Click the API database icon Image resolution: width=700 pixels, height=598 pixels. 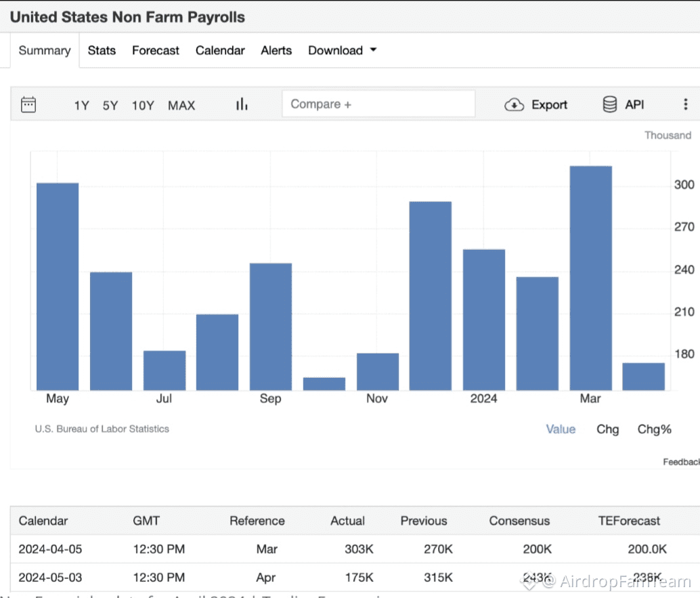pos(610,104)
